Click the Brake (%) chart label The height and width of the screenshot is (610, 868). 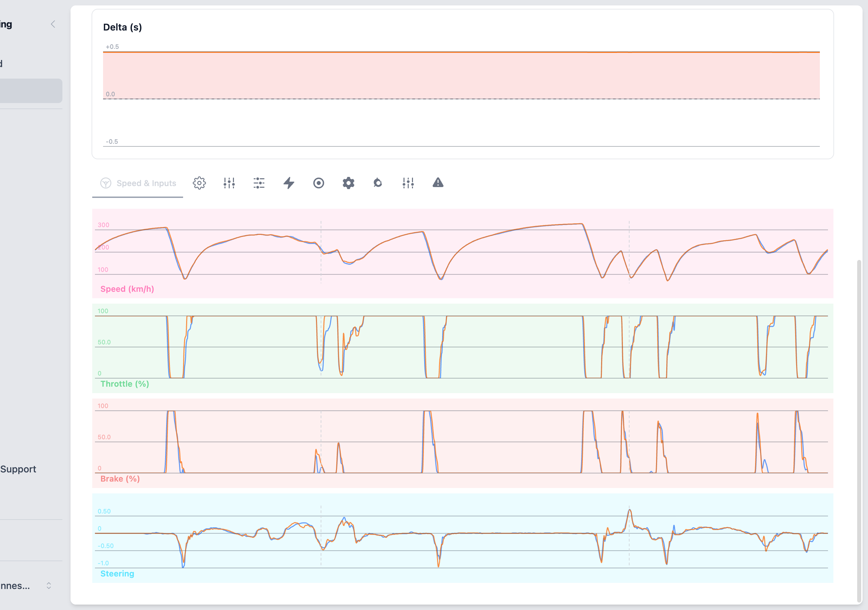[120, 479]
